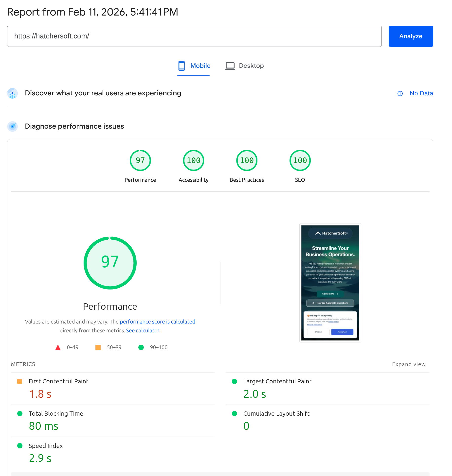This screenshot has width=452, height=476.
Task: Click the Diagnose performance issues icon
Action: click(x=12, y=126)
